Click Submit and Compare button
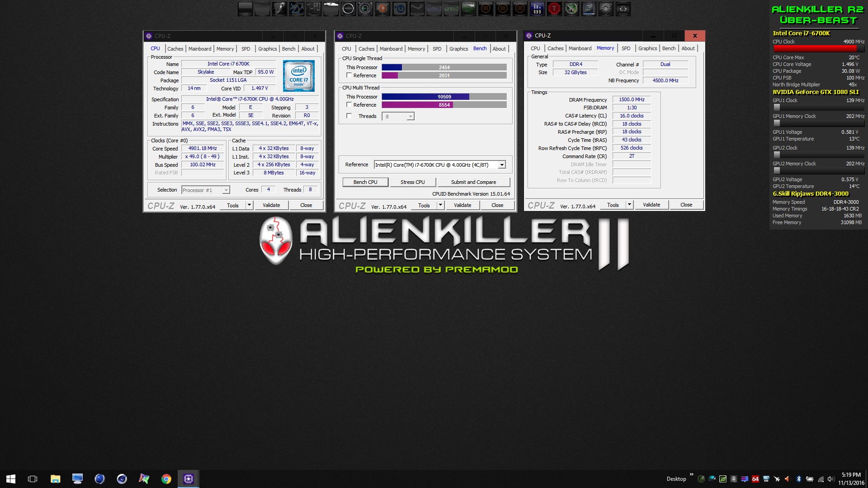Viewport: 868px width, 488px height. pos(473,182)
